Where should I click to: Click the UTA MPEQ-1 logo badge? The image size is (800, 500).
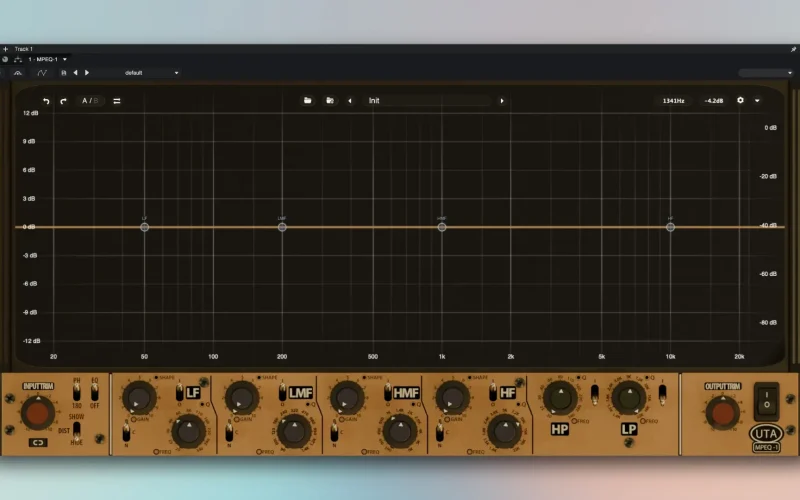click(x=766, y=438)
